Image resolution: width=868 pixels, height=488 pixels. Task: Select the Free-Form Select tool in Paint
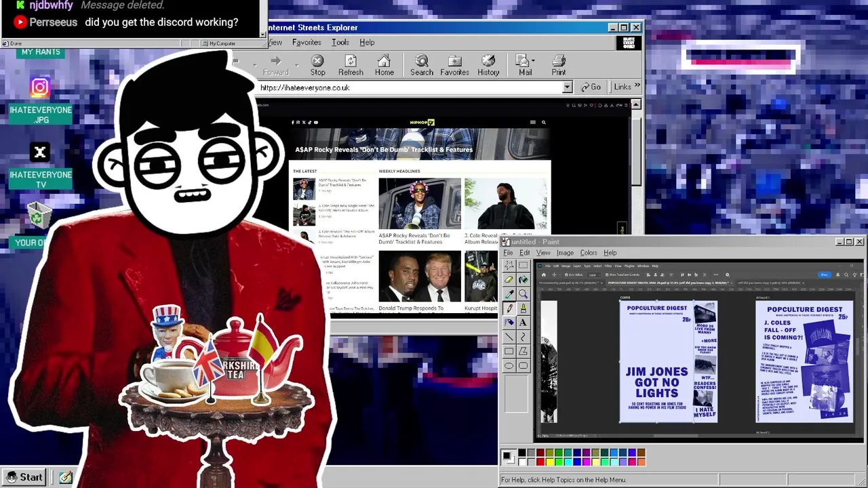click(x=509, y=266)
